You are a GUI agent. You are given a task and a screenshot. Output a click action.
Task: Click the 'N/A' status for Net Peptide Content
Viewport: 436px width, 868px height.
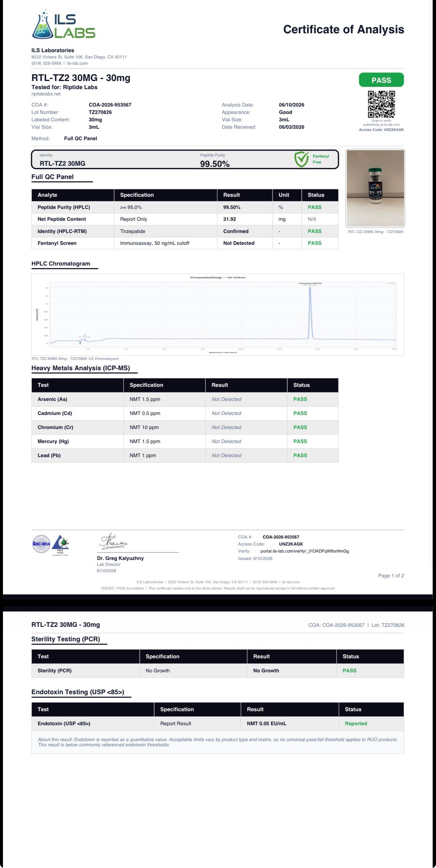coord(312,219)
